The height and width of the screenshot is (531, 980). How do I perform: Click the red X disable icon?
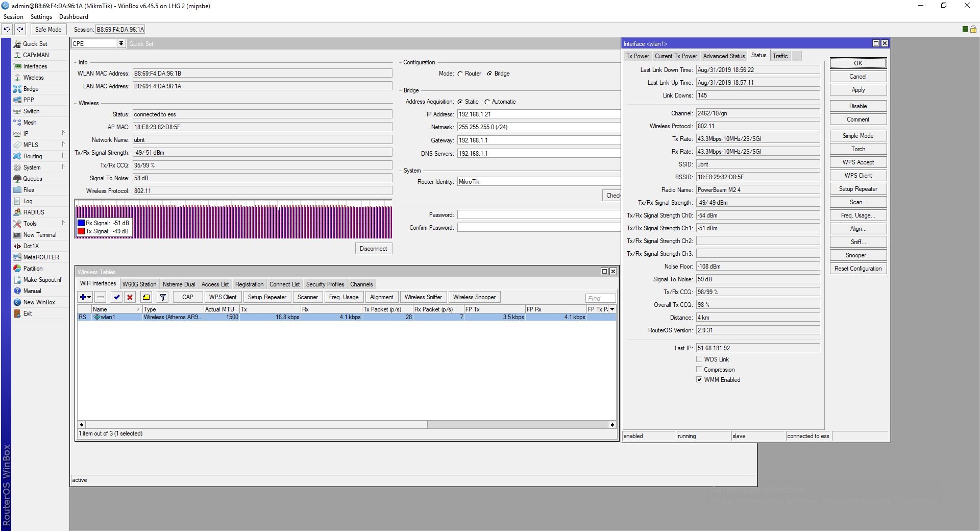click(x=130, y=297)
